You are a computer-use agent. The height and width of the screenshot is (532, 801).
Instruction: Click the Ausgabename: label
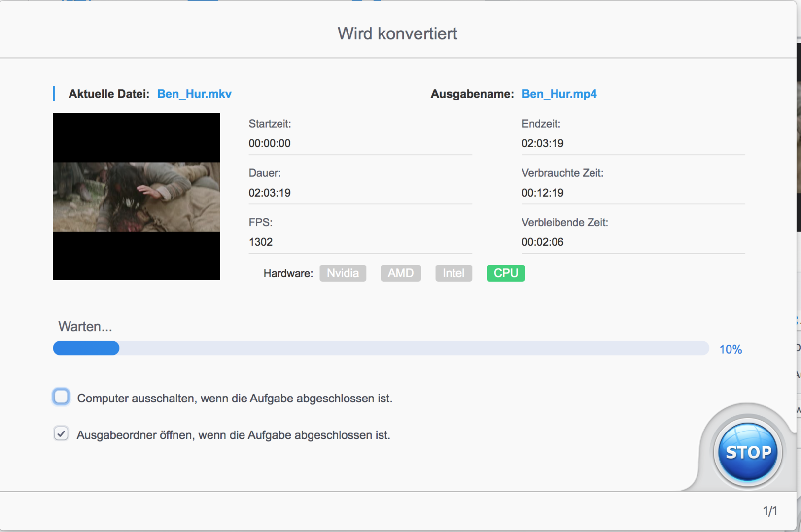(x=472, y=94)
